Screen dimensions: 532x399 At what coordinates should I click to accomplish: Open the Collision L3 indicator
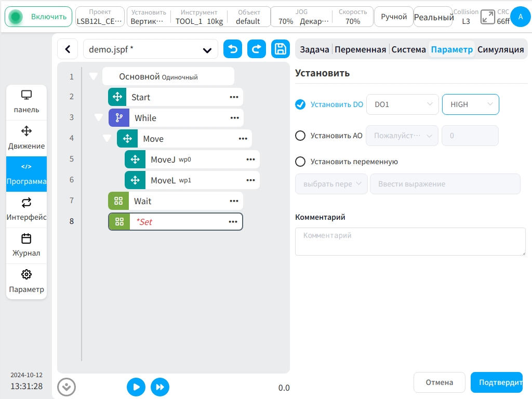pos(466,17)
